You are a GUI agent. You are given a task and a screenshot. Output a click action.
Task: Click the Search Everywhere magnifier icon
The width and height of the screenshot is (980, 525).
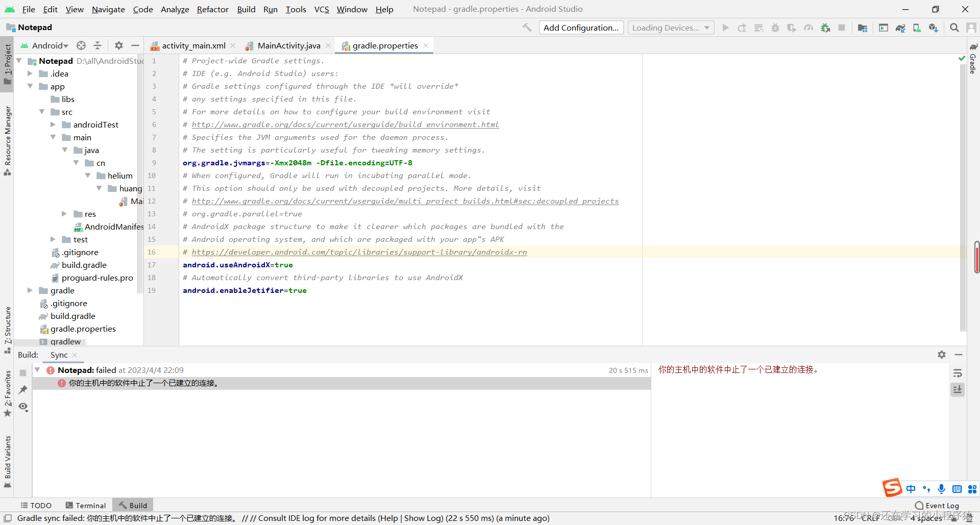954,28
